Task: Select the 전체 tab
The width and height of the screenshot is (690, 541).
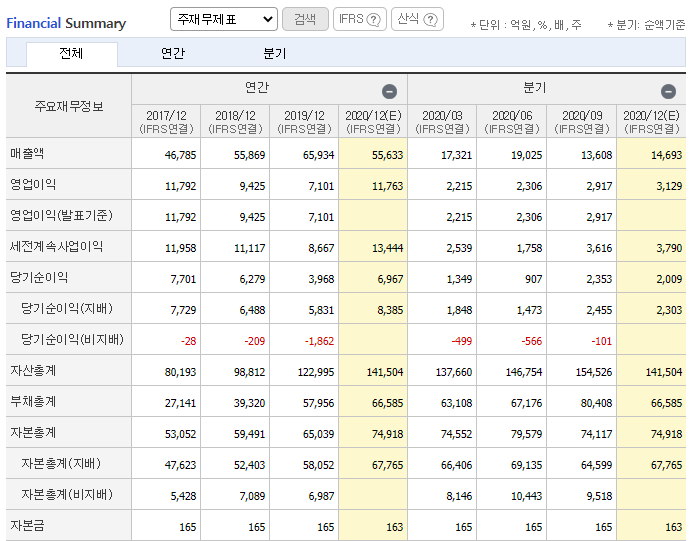Action: (72, 54)
